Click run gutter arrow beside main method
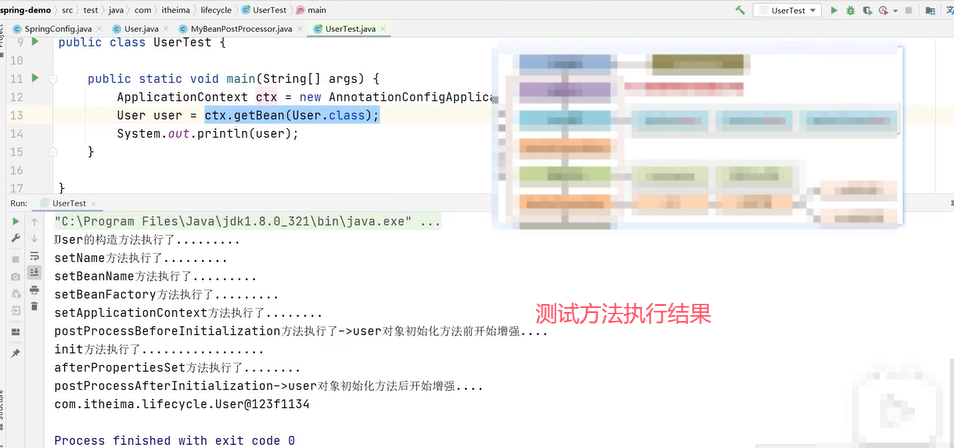The height and width of the screenshot is (448, 954). pos(35,78)
